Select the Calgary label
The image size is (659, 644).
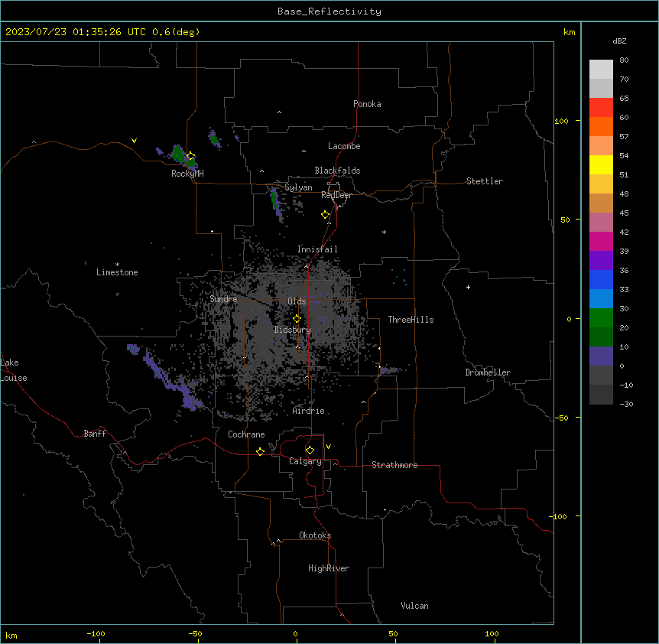point(305,461)
